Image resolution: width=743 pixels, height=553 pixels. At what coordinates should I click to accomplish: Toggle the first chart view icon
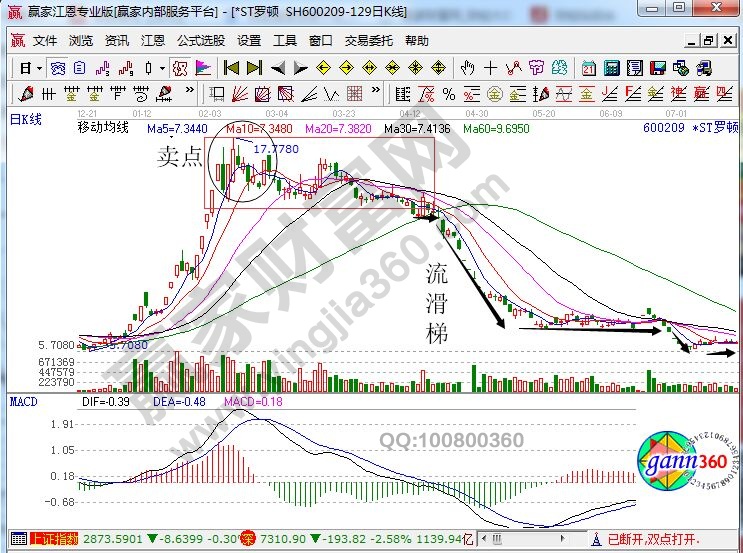58,68
